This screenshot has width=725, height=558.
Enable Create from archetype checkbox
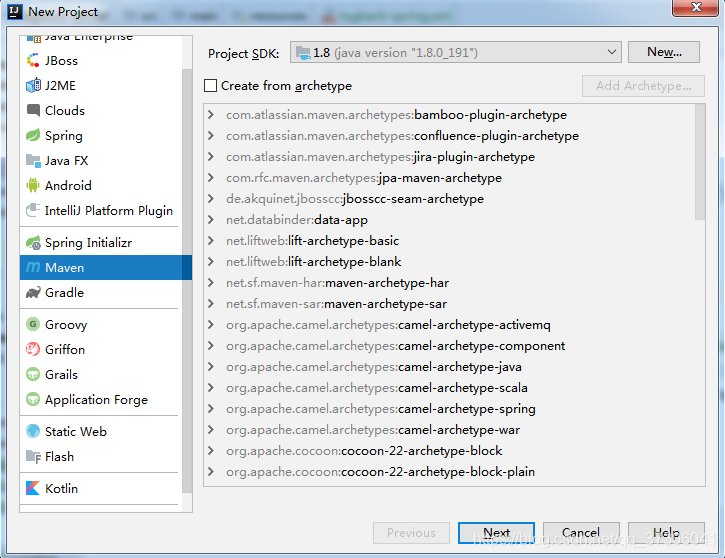210,86
